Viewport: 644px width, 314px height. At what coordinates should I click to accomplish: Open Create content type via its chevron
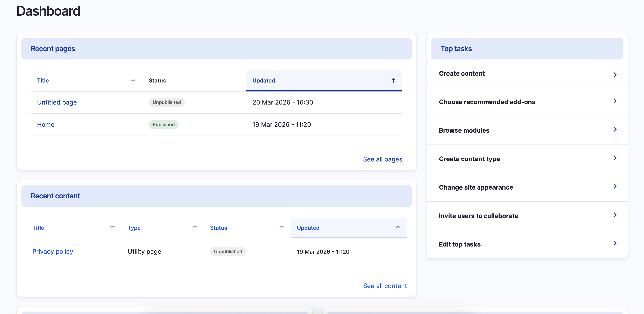(615, 158)
